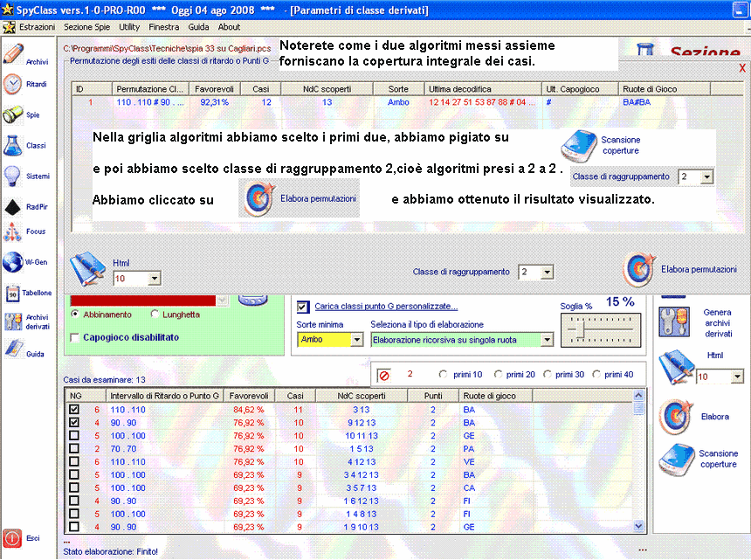Select the primi 10 radio option
The image size is (751, 560).
coord(443,374)
